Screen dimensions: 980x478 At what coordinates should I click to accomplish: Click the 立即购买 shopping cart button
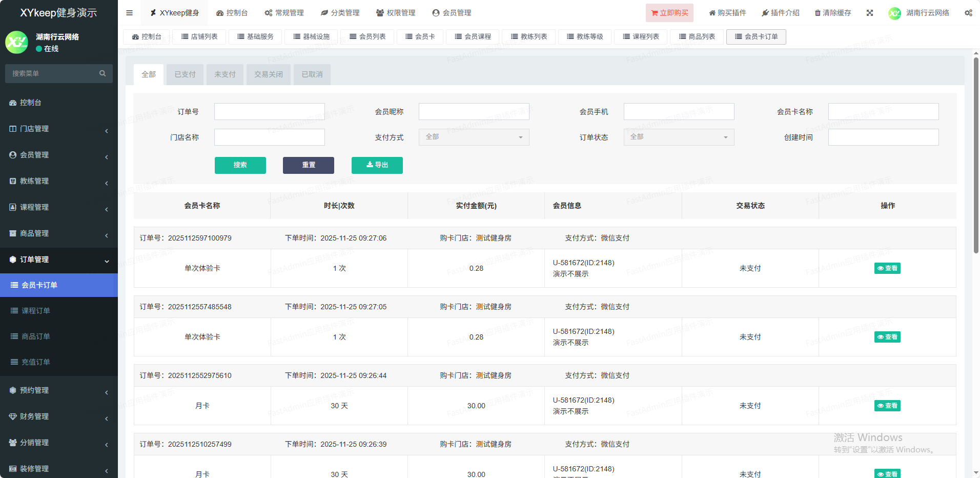pos(669,13)
